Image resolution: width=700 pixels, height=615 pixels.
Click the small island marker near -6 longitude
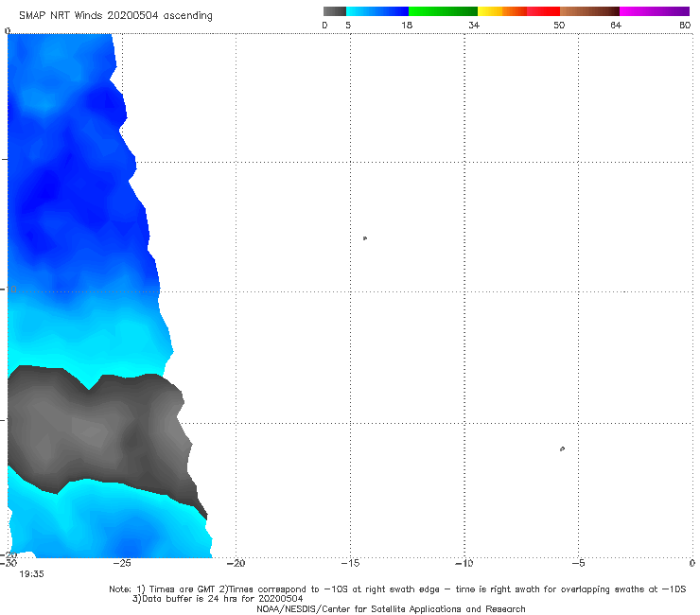[562, 448]
